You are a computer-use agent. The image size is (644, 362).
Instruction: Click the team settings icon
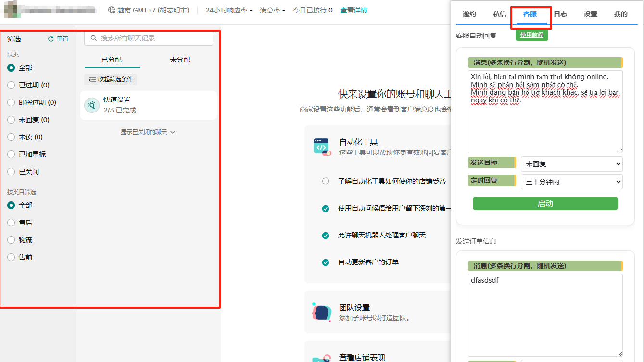(x=322, y=312)
